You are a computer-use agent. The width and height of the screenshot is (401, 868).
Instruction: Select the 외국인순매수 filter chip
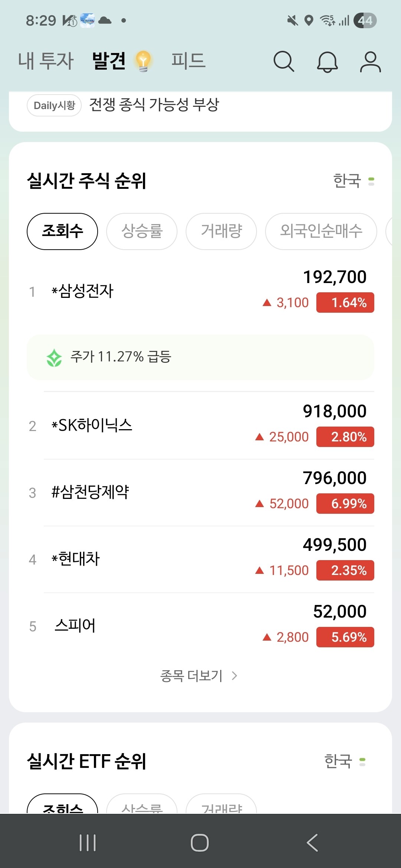coord(321,231)
